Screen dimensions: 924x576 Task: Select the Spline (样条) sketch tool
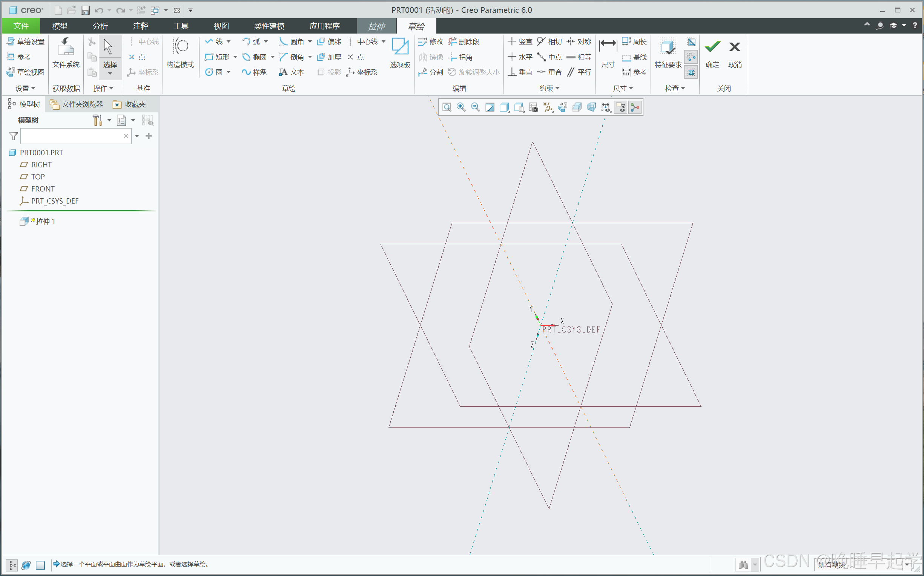click(254, 72)
